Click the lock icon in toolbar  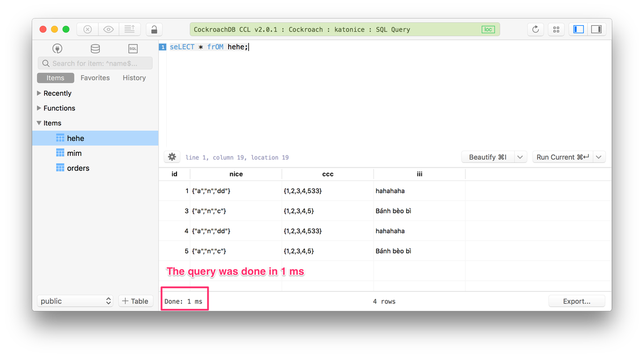click(x=154, y=29)
